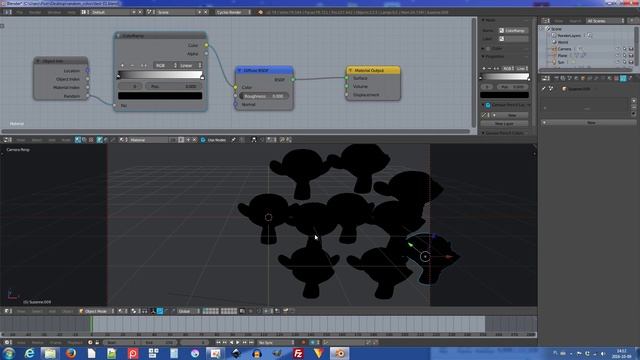Open the Cycles Render engine dropdown
640x360 pixels.
(233, 12)
